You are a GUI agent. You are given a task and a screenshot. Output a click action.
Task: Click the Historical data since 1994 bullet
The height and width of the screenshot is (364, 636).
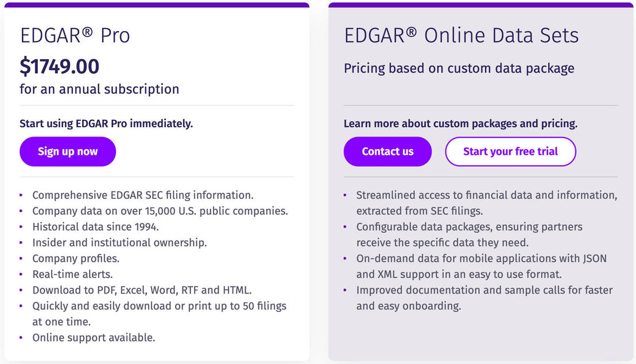pos(95,226)
